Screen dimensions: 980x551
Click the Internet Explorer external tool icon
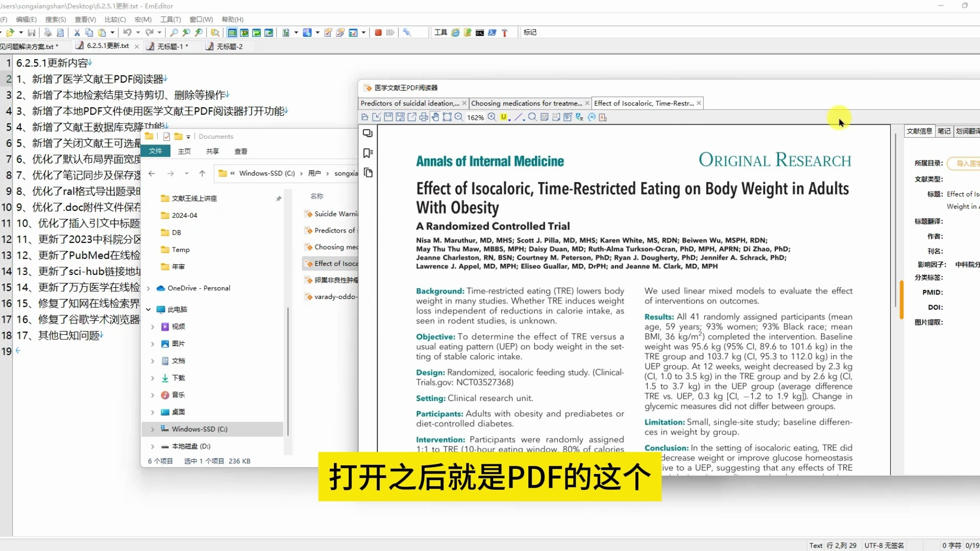tap(455, 32)
